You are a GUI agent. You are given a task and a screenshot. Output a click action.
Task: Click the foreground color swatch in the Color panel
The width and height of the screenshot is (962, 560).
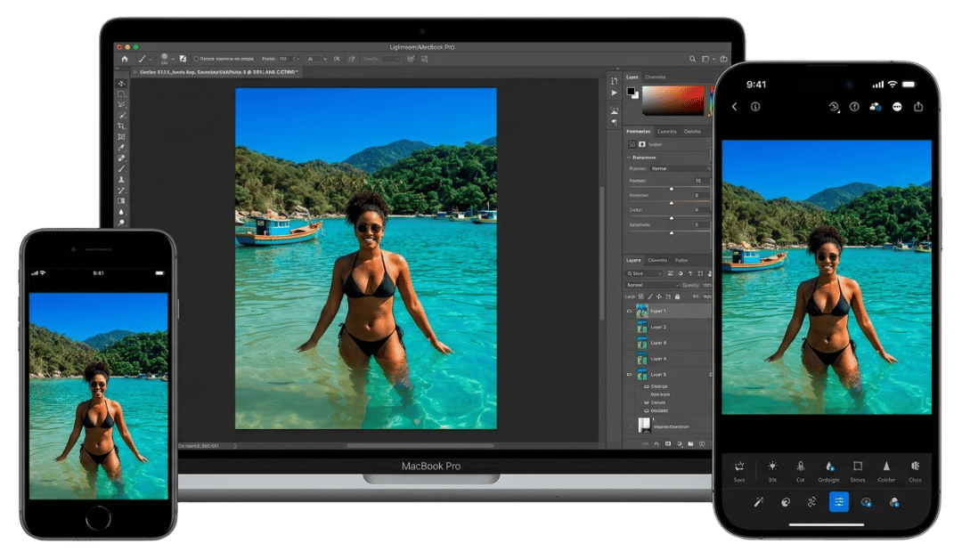tap(631, 91)
